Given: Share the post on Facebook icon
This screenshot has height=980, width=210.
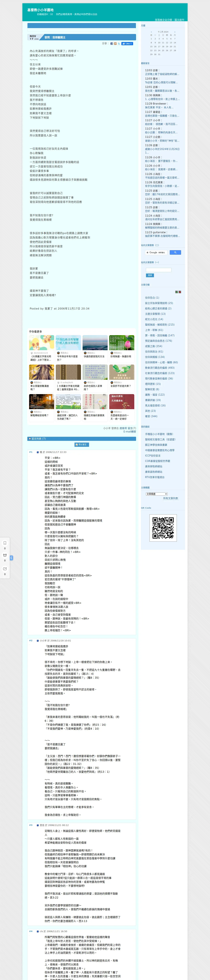Looking at the screenshot, I should [112, 44].
